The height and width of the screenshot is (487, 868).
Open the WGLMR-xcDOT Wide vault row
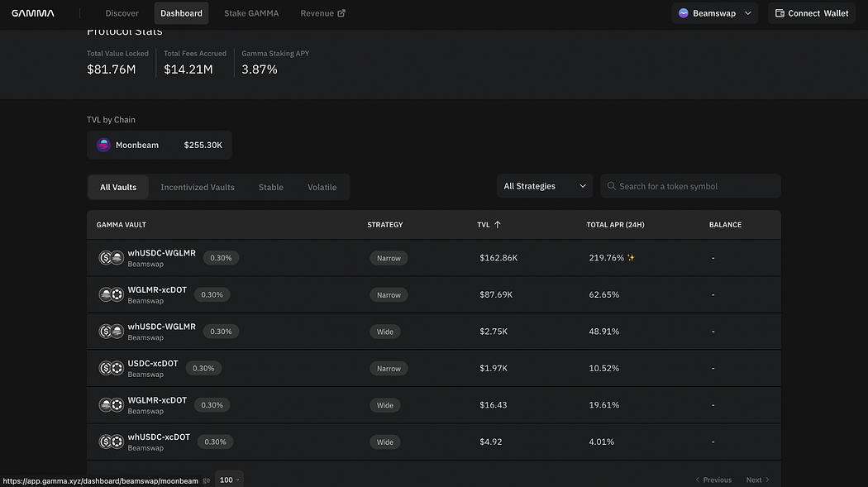(x=434, y=405)
